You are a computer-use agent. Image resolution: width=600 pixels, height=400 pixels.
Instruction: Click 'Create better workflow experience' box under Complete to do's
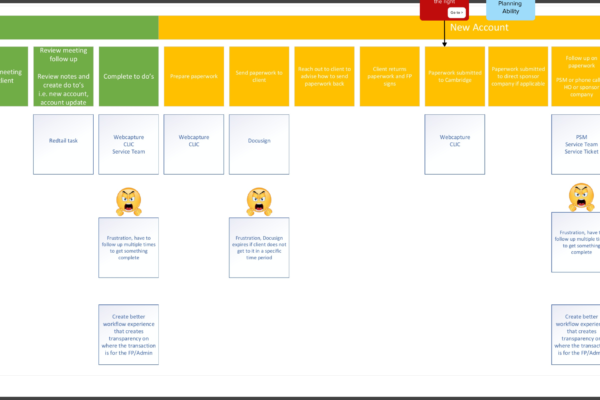[129, 335]
